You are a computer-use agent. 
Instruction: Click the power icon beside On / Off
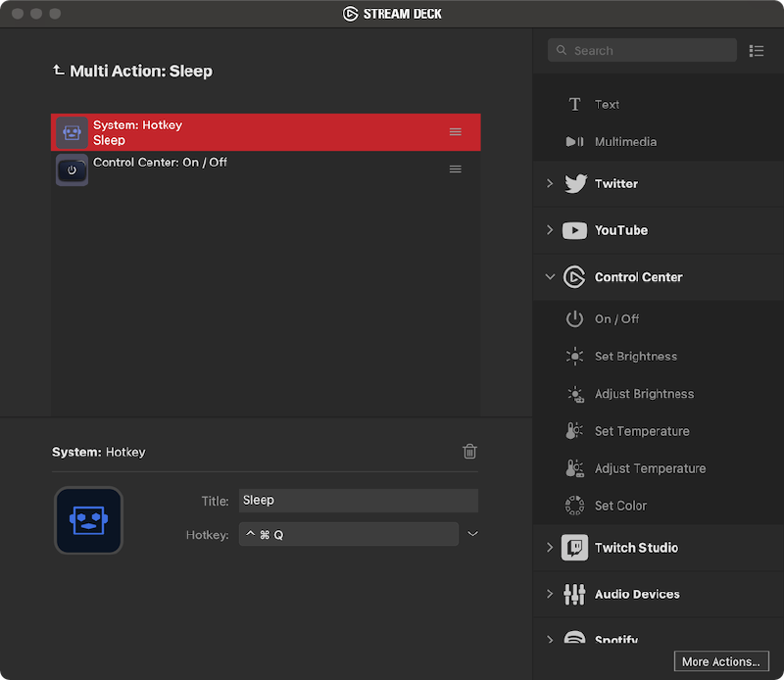(574, 318)
